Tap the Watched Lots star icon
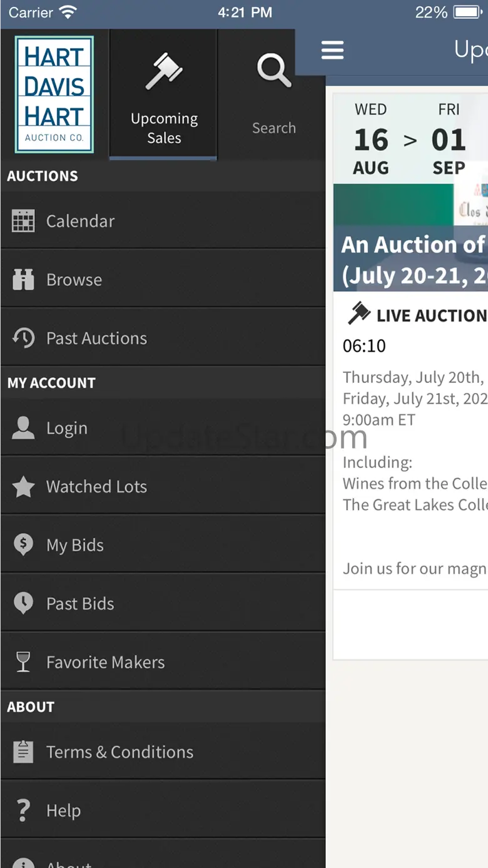 coord(23,487)
